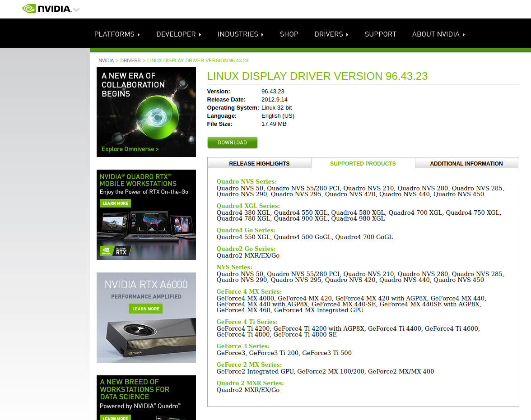Click the Drivers breadcrumb link
531x420 pixels.
point(130,60)
